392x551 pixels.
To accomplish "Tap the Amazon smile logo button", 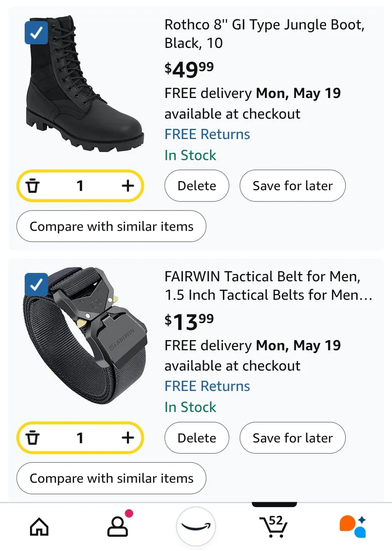I will (x=196, y=527).
